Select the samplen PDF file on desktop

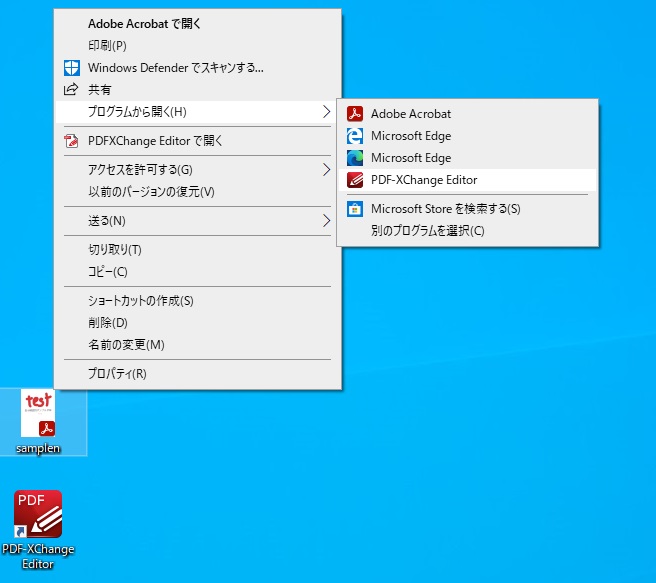(x=38, y=422)
